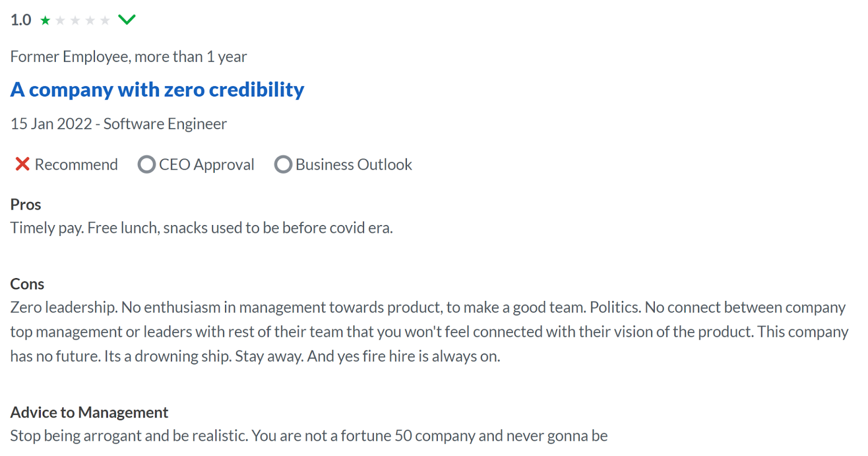This screenshot has width=868, height=456.
Task: Click Former Employee, more than 1 year text
Action: point(129,56)
